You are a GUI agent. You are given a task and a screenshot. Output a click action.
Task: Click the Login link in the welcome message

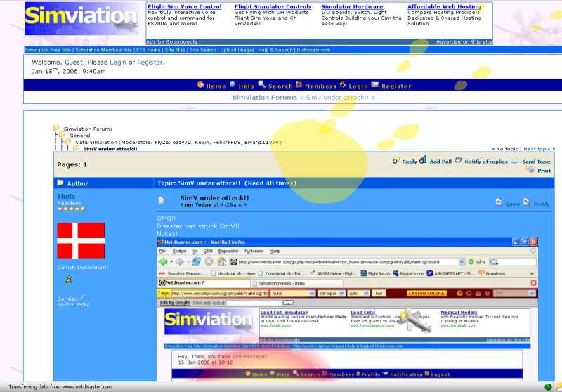point(118,63)
